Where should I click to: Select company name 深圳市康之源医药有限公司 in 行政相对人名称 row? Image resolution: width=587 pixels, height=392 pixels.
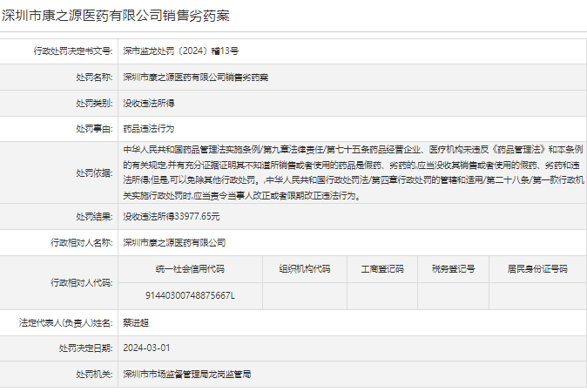click(x=174, y=243)
